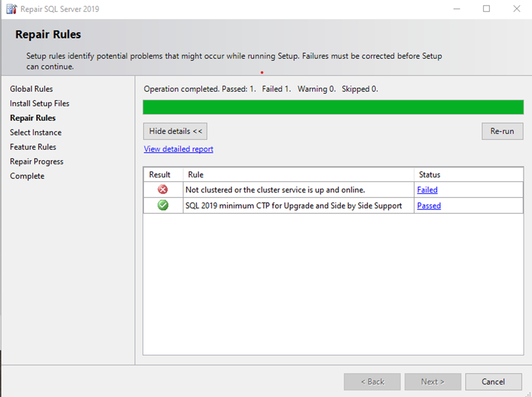Image resolution: width=532 pixels, height=397 pixels.
Task: Maximize the Repair SQL Server window
Action: click(487, 9)
